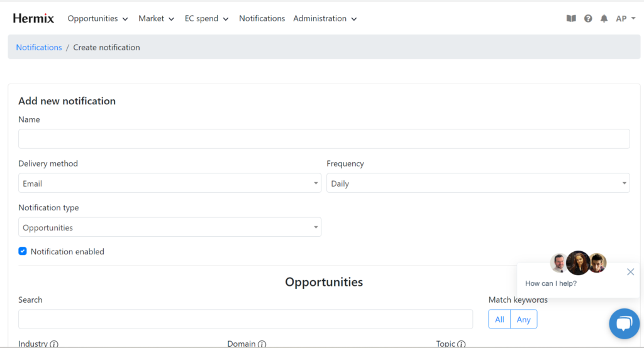Select the All match keywords option
This screenshot has height=348, width=644.
coord(499,319)
